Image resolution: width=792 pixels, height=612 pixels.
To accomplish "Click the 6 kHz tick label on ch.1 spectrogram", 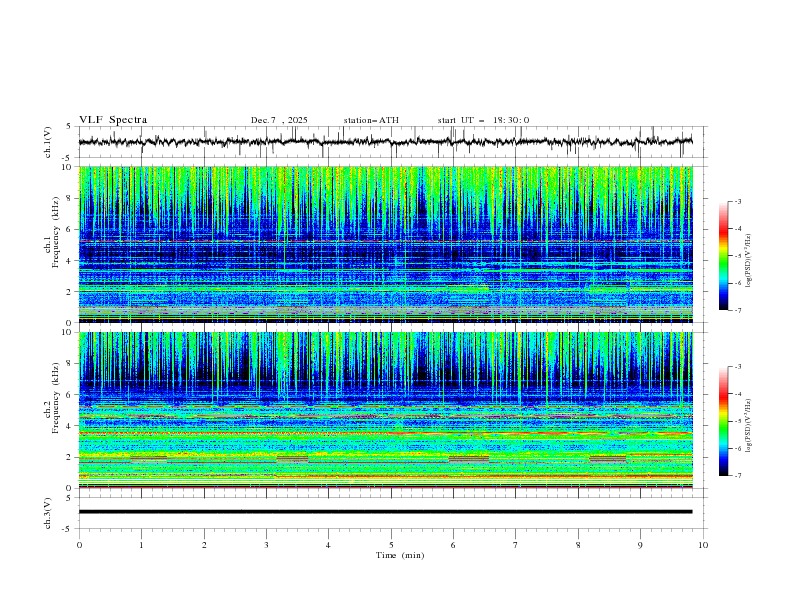I will click(69, 230).
